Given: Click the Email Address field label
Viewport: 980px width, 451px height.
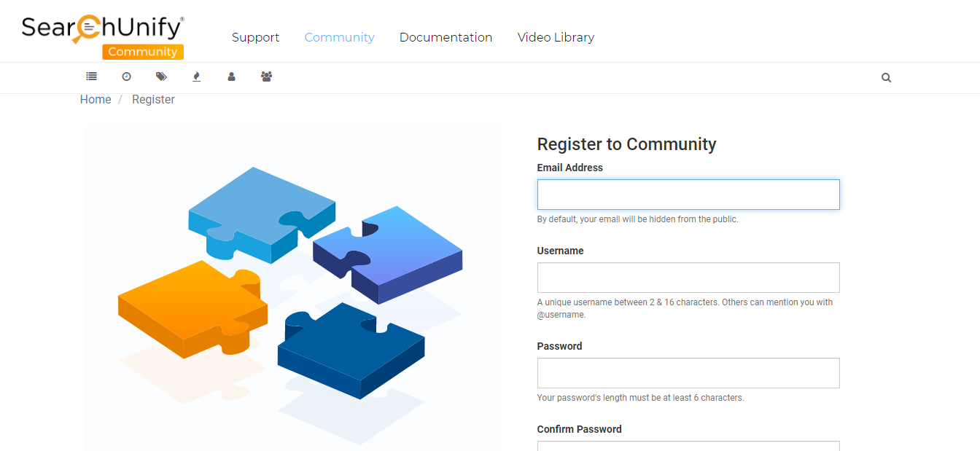Looking at the screenshot, I should point(569,168).
